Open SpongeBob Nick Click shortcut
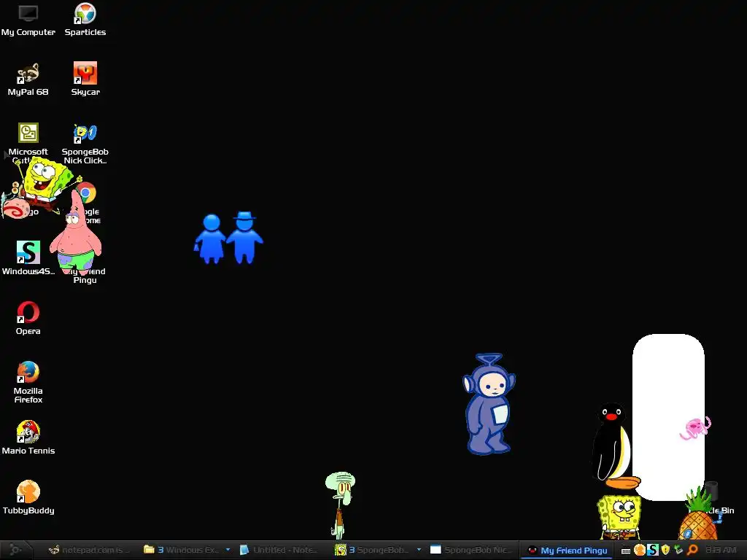Viewport: 747px width, 560px height. click(85, 143)
